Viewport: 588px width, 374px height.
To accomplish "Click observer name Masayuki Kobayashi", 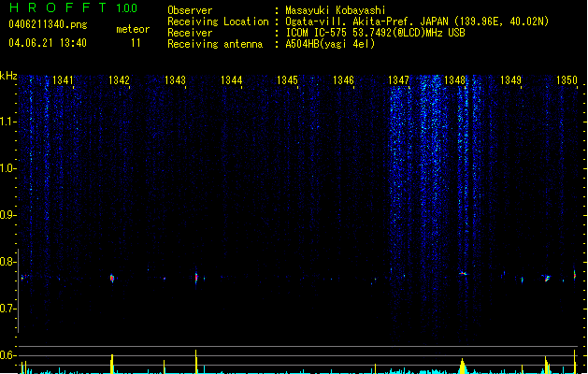I will coord(336,10).
